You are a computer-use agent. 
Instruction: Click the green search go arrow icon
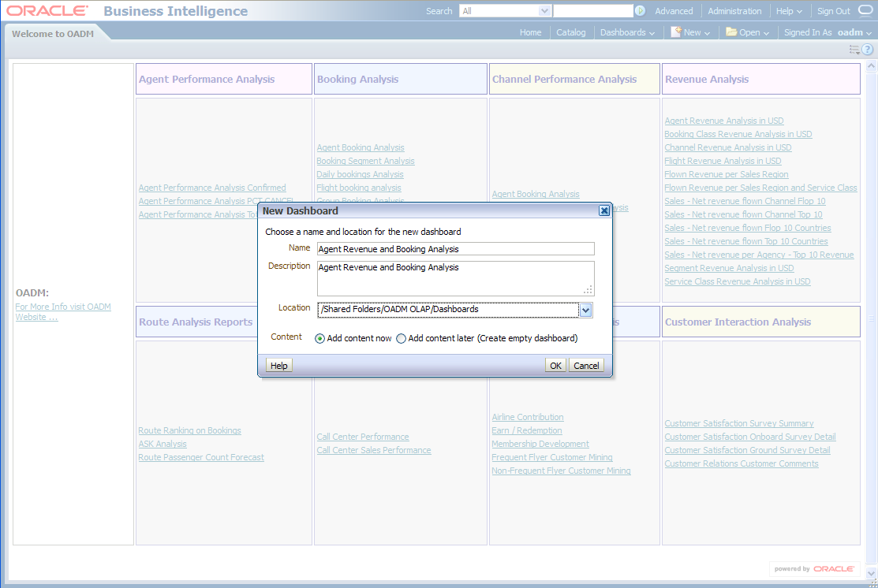point(640,11)
